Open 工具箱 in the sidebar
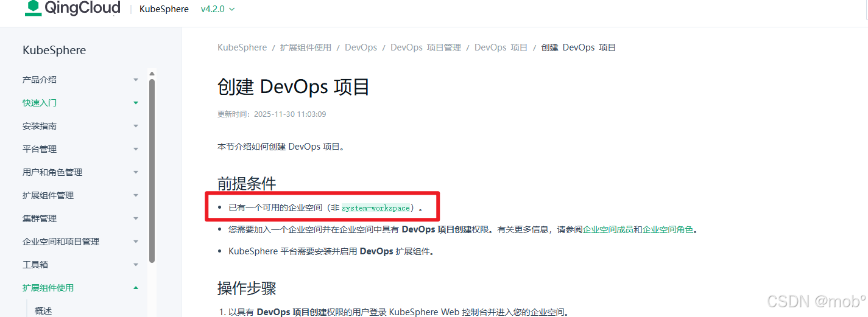 [x=35, y=265]
